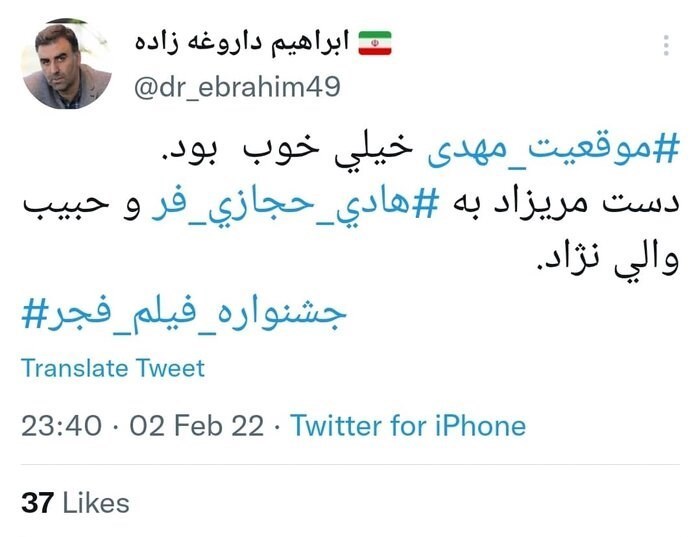695x537 pixels.
Task: Open the hashtag #جشنواره_فیلم_فجر
Action: point(183,313)
